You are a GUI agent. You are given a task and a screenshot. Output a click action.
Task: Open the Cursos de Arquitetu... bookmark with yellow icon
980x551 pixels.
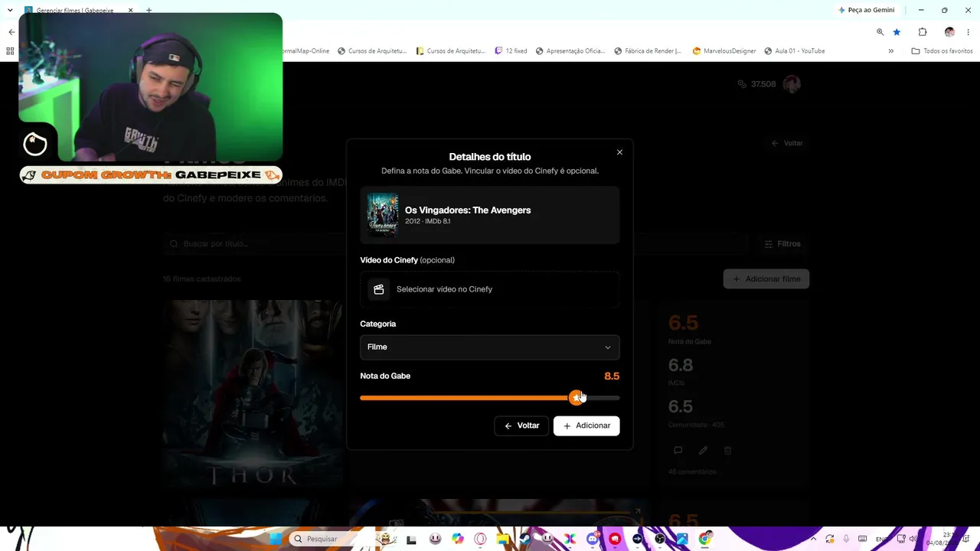click(451, 51)
